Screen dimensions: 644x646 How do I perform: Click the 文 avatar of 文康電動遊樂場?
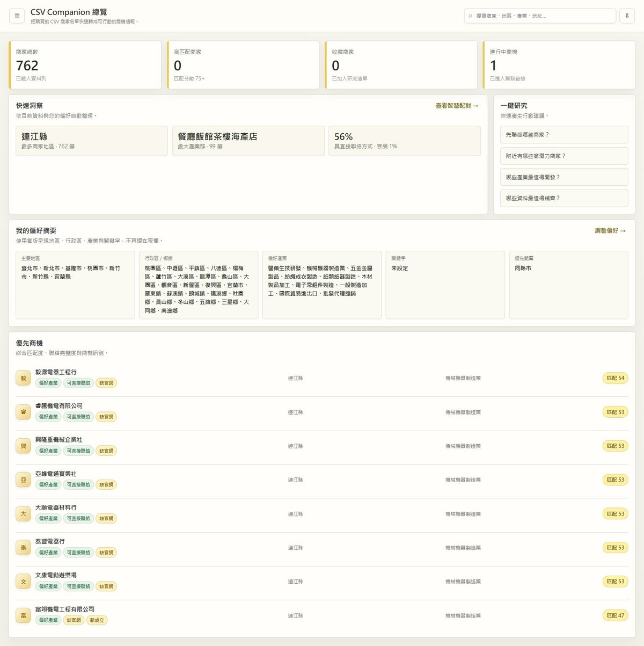click(23, 582)
